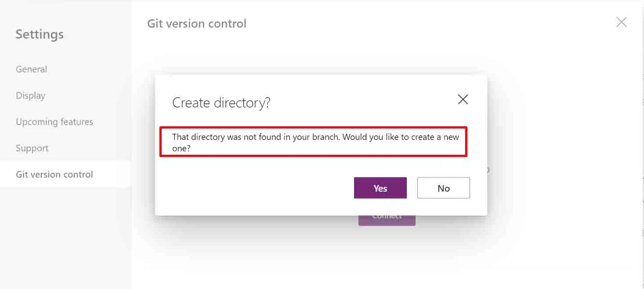Click the red outline around the dialog message
This screenshot has width=644, height=289.
(313, 128)
